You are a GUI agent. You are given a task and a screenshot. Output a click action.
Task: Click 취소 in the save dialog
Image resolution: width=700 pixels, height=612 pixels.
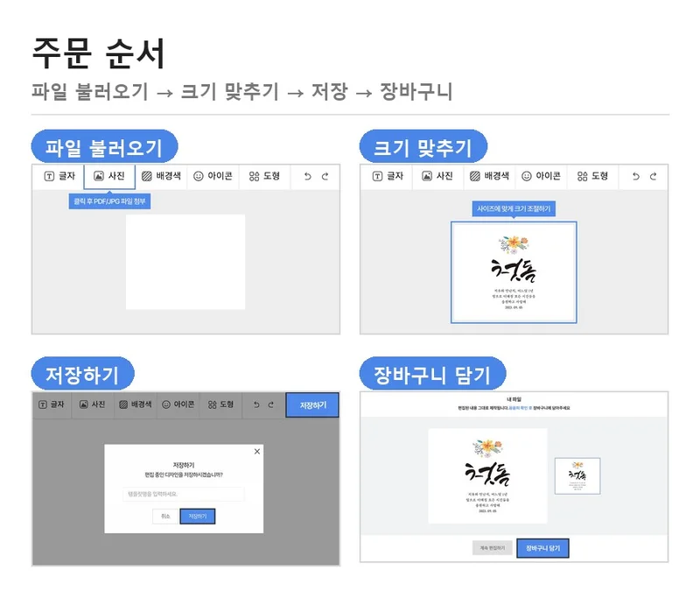click(x=165, y=517)
